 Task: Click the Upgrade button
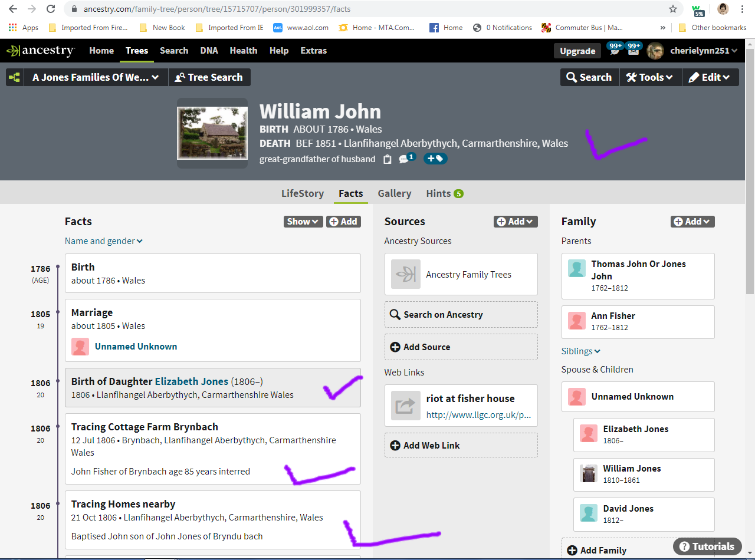(x=577, y=51)
